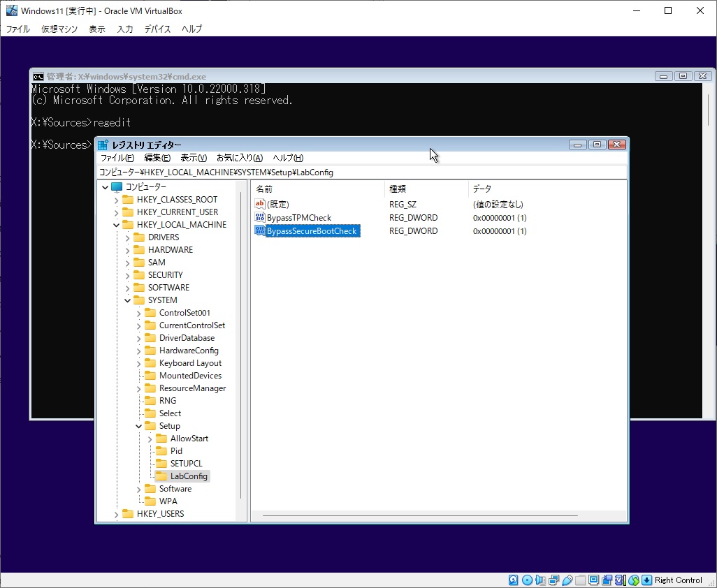The height and width of the screenshot is (588, 717).
Task: Expand the HKEY_USERS key
Action: click(x=116, y=515)
